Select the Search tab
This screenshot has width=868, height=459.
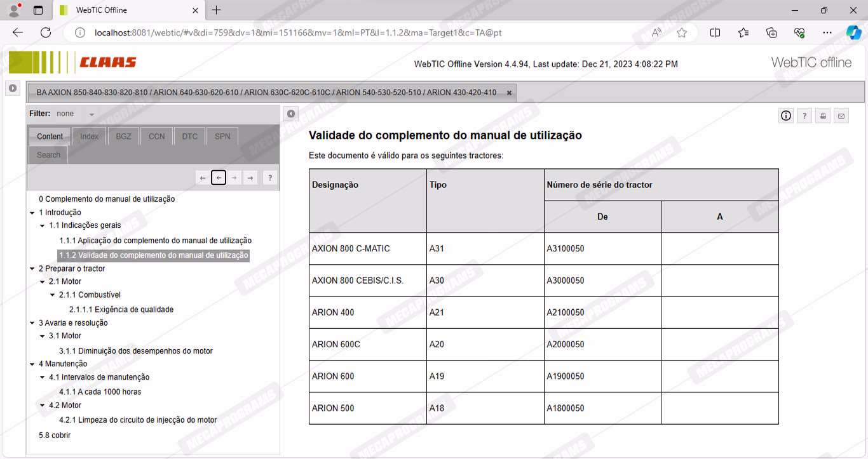48,155
